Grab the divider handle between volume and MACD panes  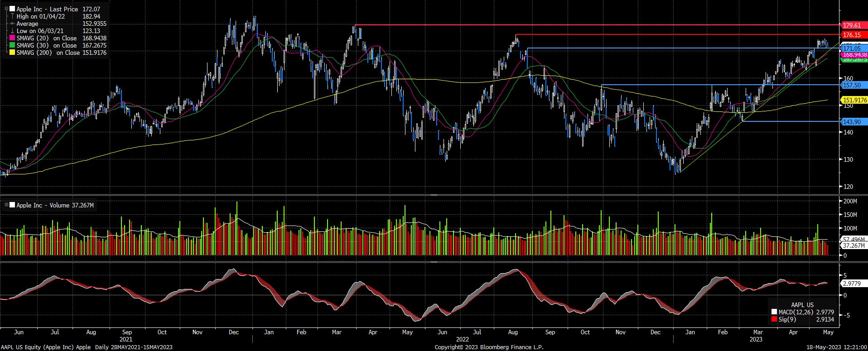(x=434, y=262)
